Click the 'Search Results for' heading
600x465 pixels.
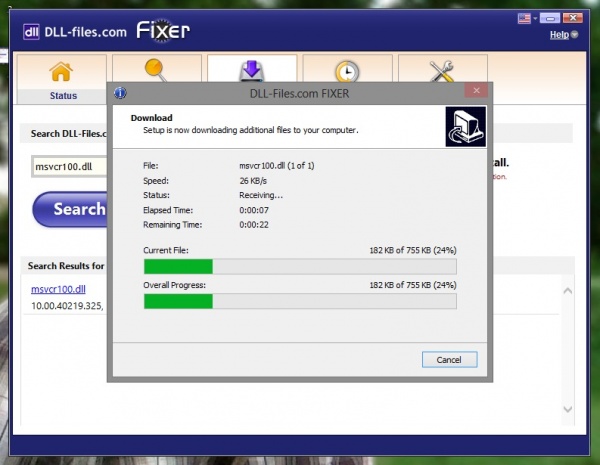[x=66, y=266]
